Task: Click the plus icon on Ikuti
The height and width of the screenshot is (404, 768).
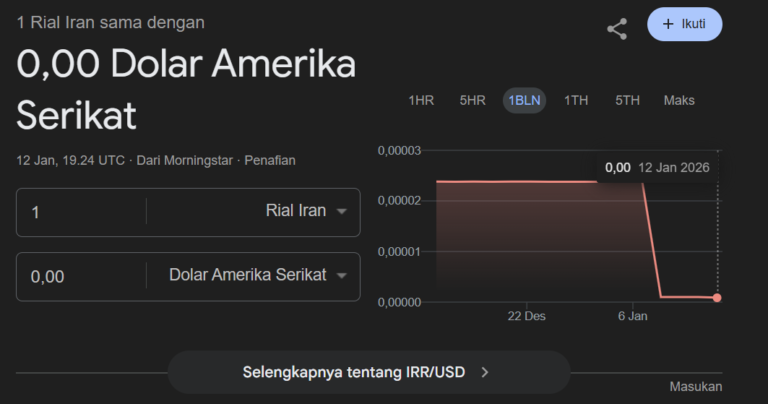Action: coord(668,24)
